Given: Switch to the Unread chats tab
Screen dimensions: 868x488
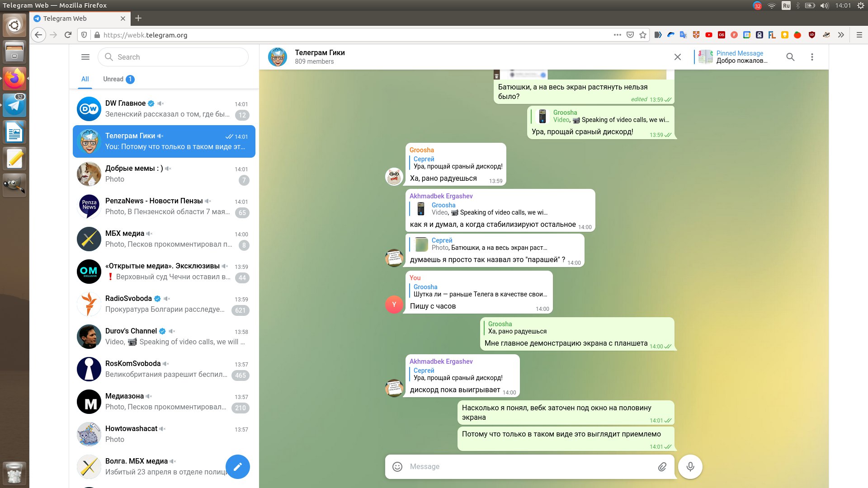Looking at the screenshot, I should pyautogui.click(x=118, y=79).
